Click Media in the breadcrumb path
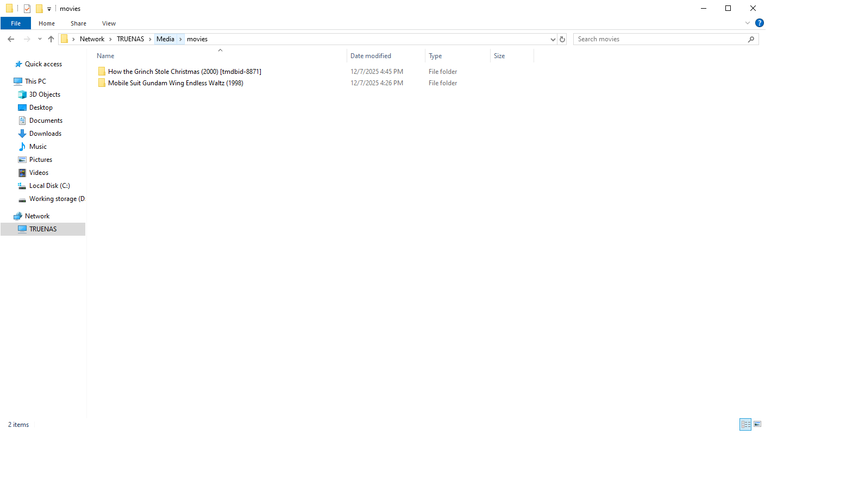This screenshot has height=504, width=865. (x=165, y=39)
